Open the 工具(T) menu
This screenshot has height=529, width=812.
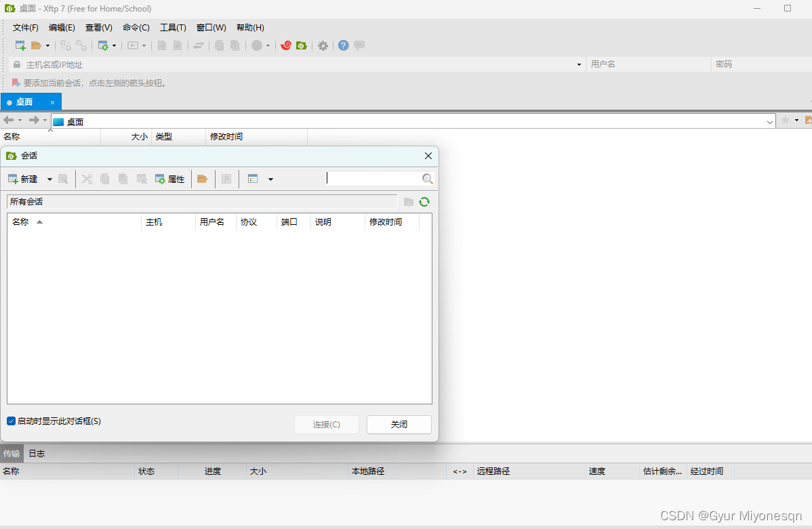click(x=173, y=28)
